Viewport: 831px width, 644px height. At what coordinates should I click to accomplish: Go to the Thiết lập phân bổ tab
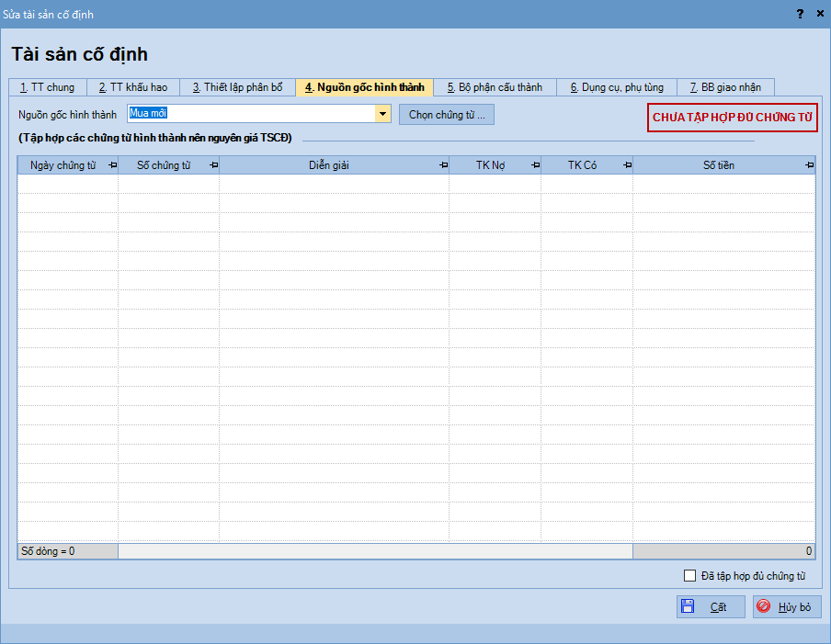tap(237, 87)
